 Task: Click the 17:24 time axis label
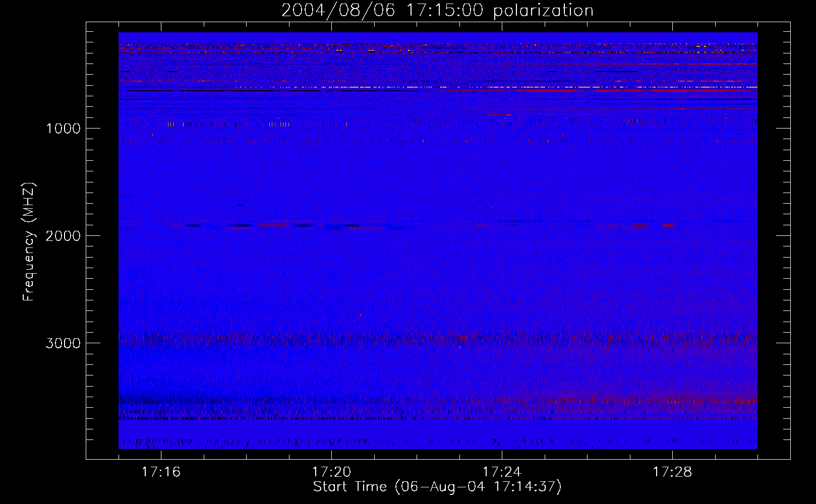502,472
